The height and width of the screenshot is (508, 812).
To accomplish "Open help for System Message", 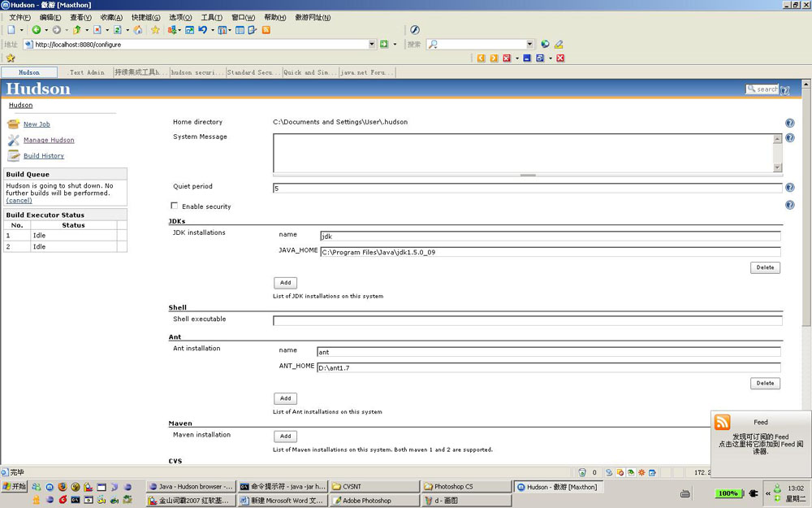I will pyautogui.click(x=790, y=137).
